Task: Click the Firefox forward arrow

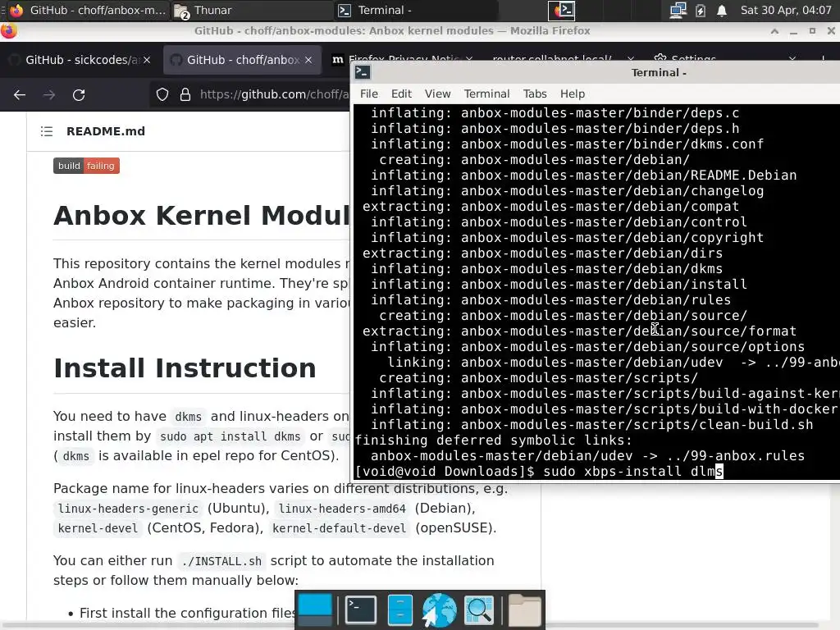Action: point(49,95)
